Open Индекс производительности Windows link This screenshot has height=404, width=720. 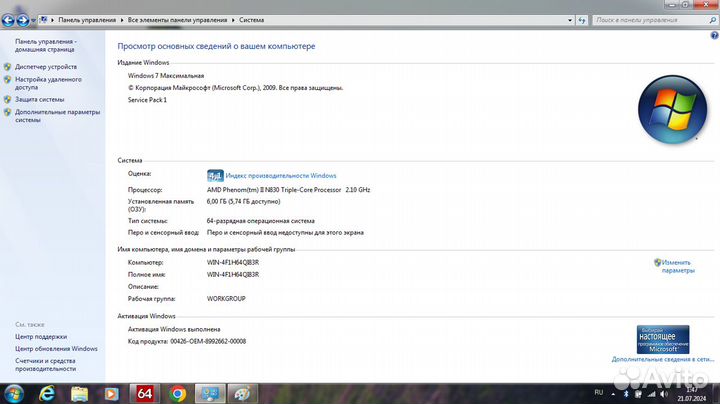tap(280, 175)
